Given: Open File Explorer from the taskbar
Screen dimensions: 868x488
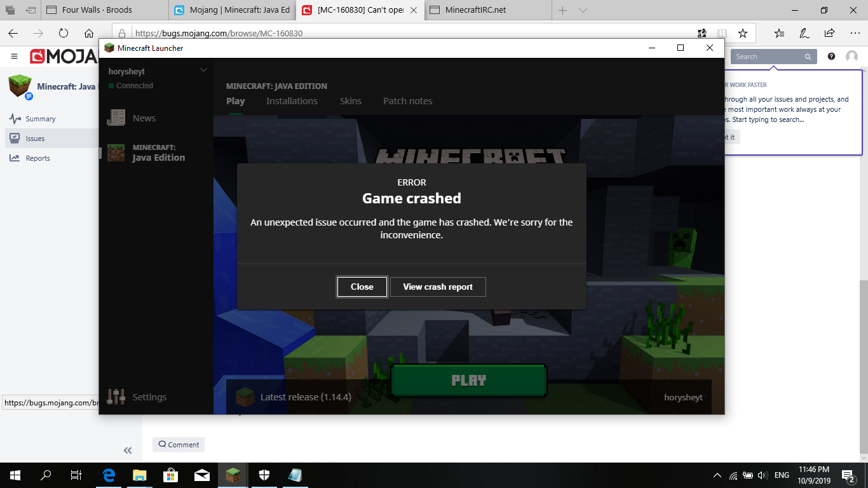Looking at the screenshot, I should pyautogui.click(x=140, y=475).
